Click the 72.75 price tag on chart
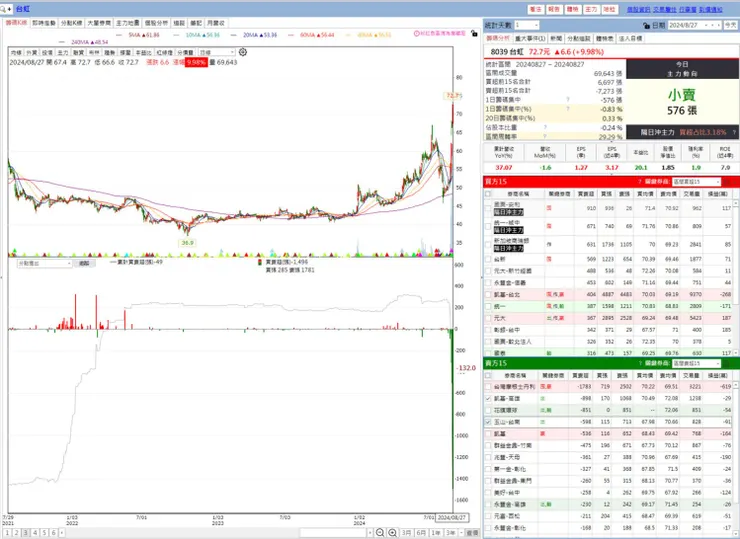The image size is (740, 539). click(x=454, y=96)
